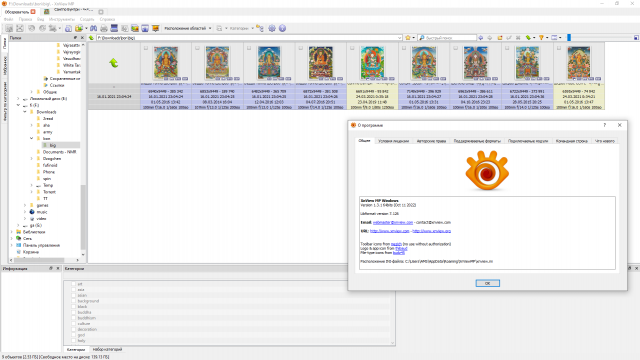The height and width of the screenshot is (360, 640).
Task: Click the Быстрый поиск quick search field
Action: [448, 38]
